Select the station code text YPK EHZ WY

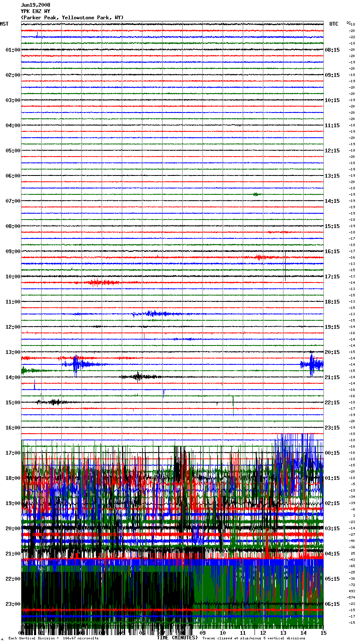coord(35,11)
